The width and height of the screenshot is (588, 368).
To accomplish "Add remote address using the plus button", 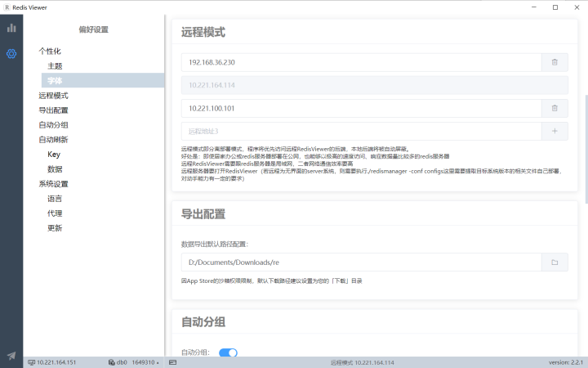I will click(x=555, y=131).
